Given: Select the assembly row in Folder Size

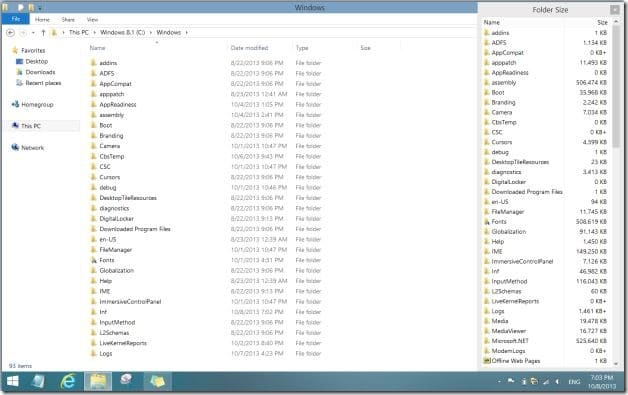Looking at the screenshot, I should pos(545,83).
